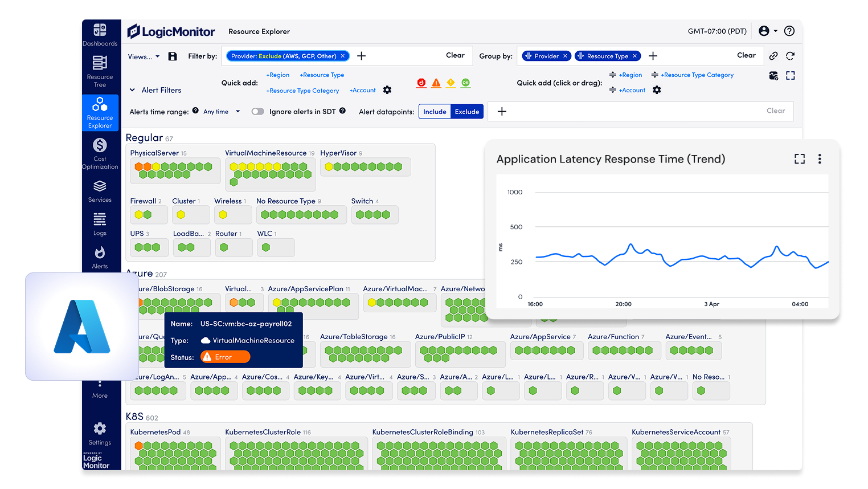Copy link with the chain icon

point(773,56)
